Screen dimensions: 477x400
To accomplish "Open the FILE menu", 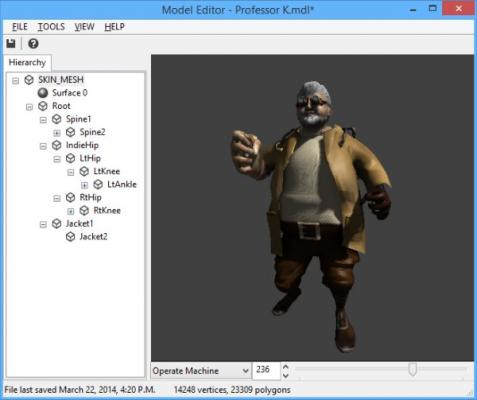I will coord(20,27).
